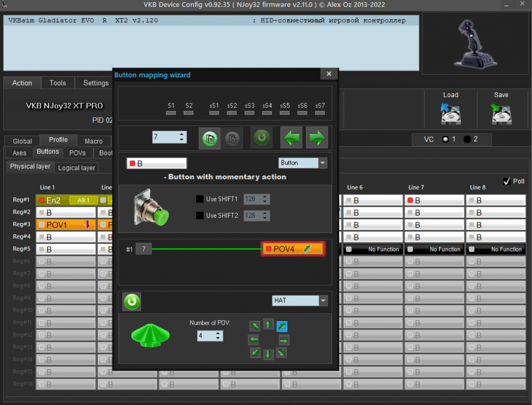Enable the Use SHIFT1 checkbox
The image size is (532, 405).
click(200, 199)
